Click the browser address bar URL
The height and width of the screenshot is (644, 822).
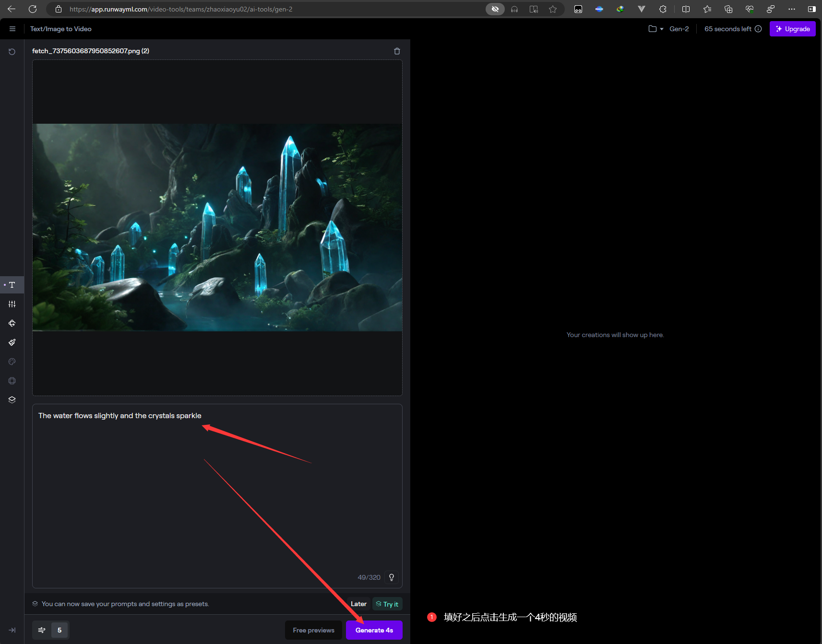(x=181, y=9)
